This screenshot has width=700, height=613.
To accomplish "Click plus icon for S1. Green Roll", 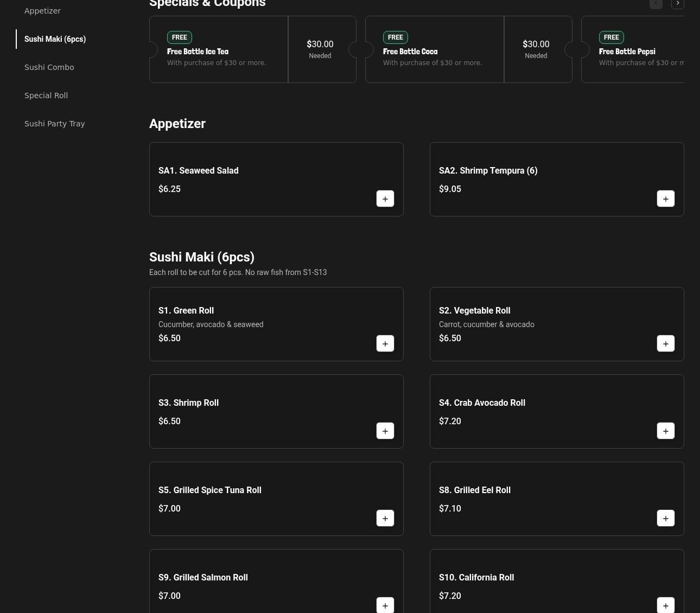I will click(385, 343).
